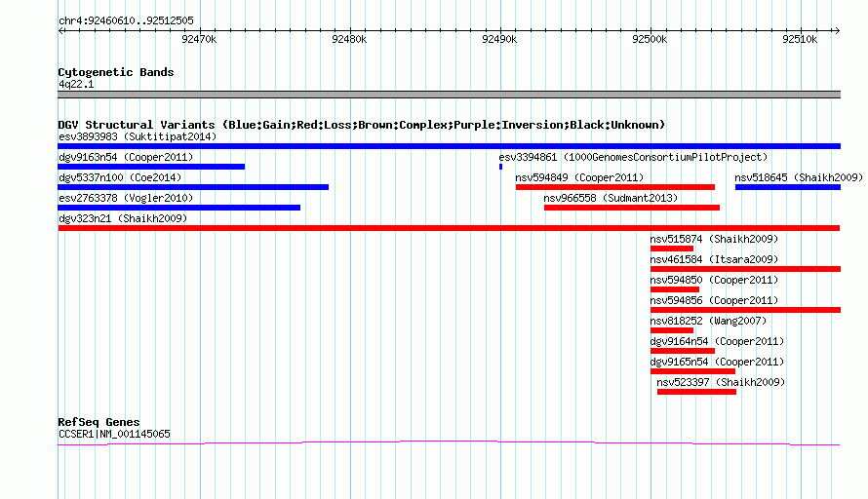The width and height of the screenshot is (868, 499).
Task: Select the red bar of nsv818252
Action: coord(672,330)
